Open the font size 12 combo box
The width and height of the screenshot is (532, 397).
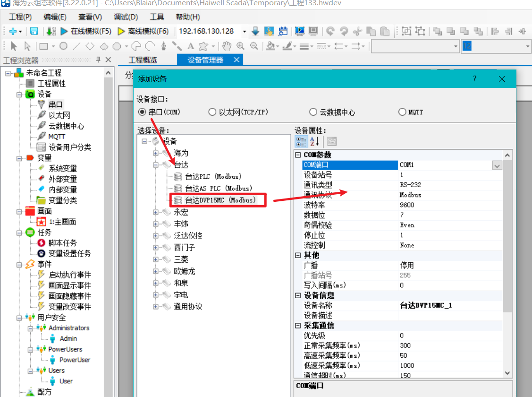(x=496, y=46)
